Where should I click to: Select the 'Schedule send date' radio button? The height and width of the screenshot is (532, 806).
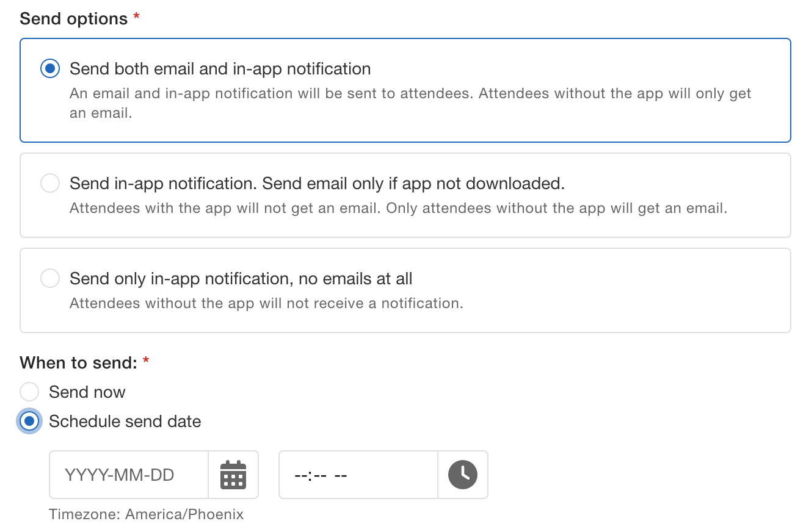(29, 421)
